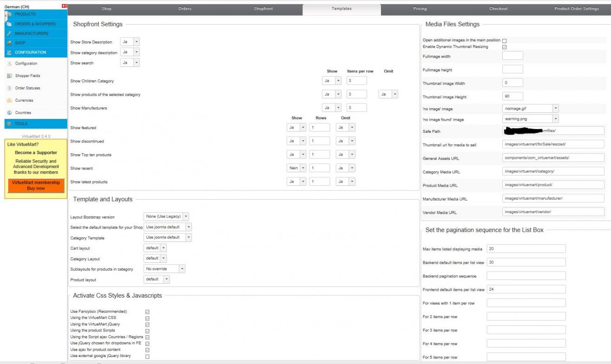Click the VirtueMart membership Buy now button

pos(36,186)
